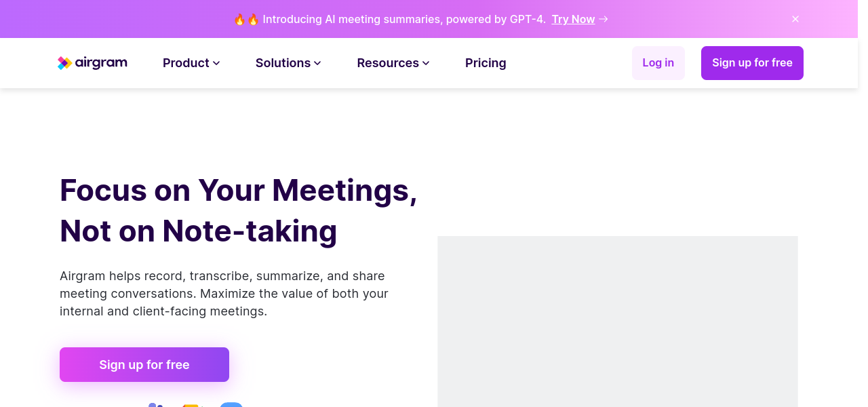The height and width of the screenshot is (407, 868).
Task: Click the AI meeting summaries announcement text
Action: coord(403,19)
